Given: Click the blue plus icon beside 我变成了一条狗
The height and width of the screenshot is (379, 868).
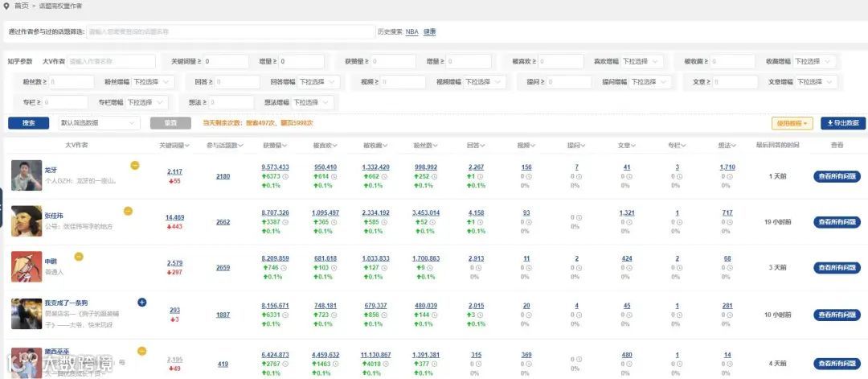Looking at the screenshot, I should click(x=141, y=302).
